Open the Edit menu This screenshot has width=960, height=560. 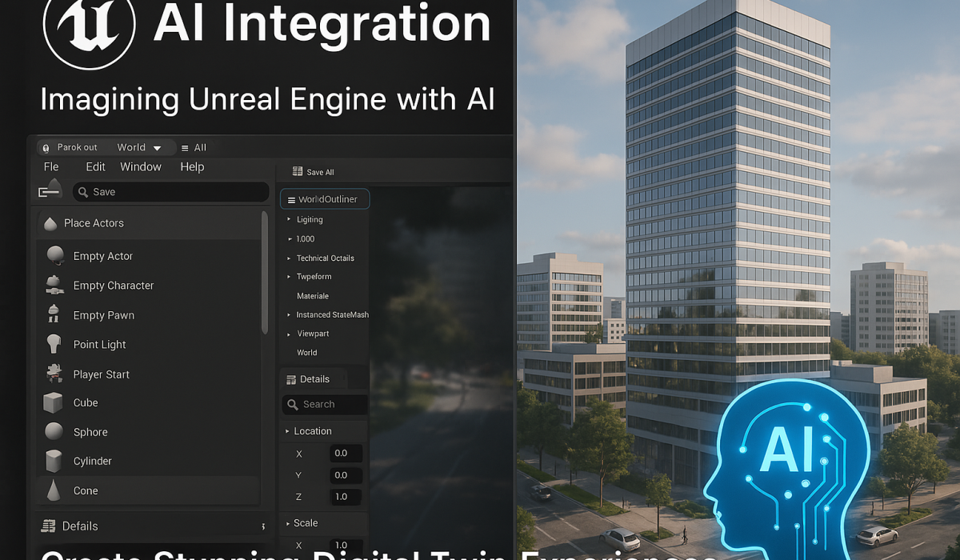[96, 166]
